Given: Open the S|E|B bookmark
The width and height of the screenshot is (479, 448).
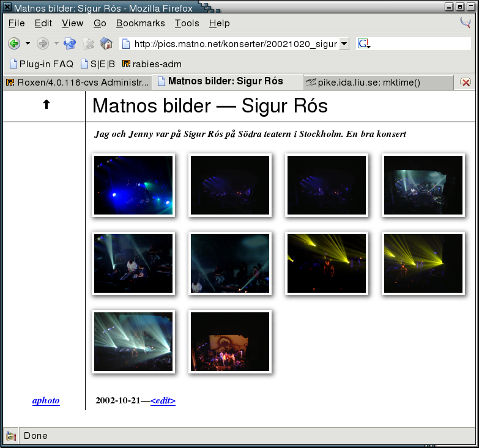Looking at the screenshot, I should 98,64.
